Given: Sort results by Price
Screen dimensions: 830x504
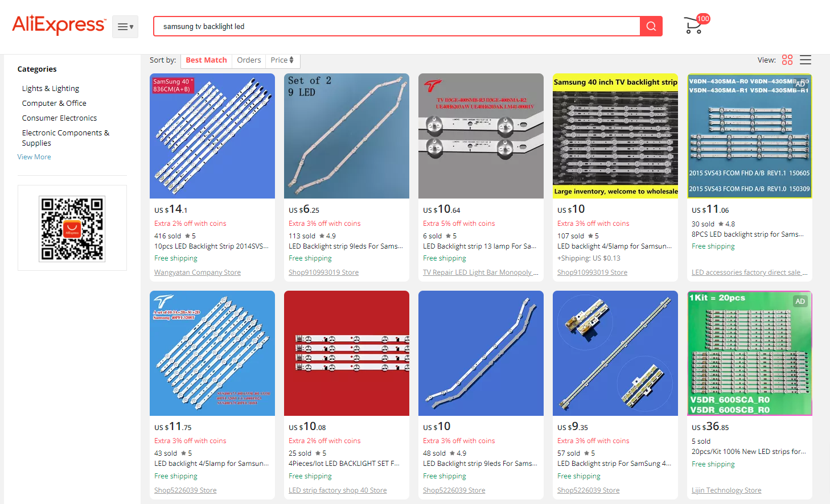Looking at the screenshot, I should tap(282, 60).
